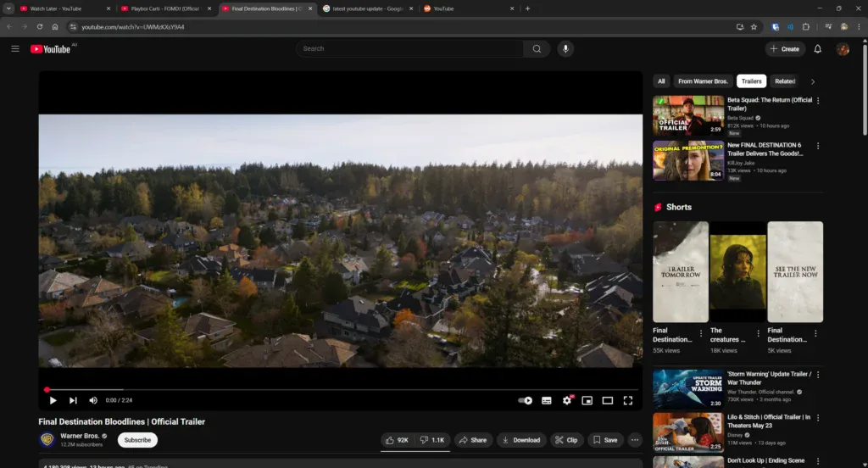868x468 pixels.
Task: Open a new browser tab
Action: coord(527,8)
